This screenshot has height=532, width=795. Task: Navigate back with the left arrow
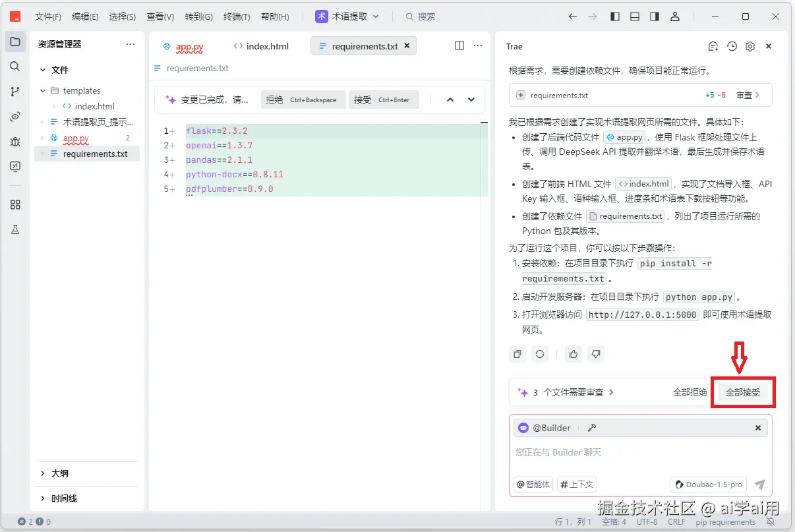click(x=573, y=16)
